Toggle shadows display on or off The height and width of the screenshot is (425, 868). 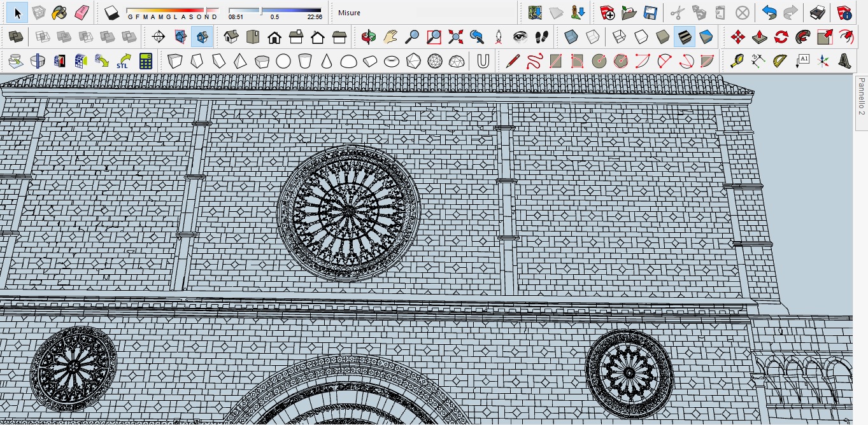click(x=112, y=13)
